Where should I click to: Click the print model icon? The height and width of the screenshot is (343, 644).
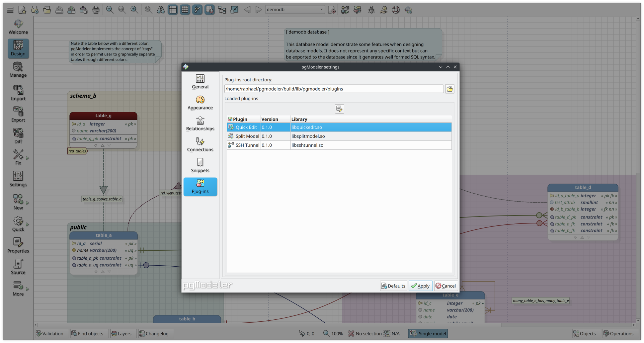click(96, 10)
